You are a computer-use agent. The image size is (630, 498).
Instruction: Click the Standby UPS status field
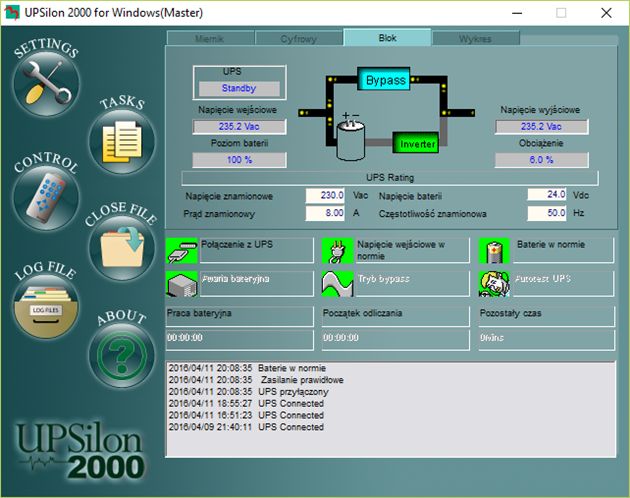(x=239, y=88)
